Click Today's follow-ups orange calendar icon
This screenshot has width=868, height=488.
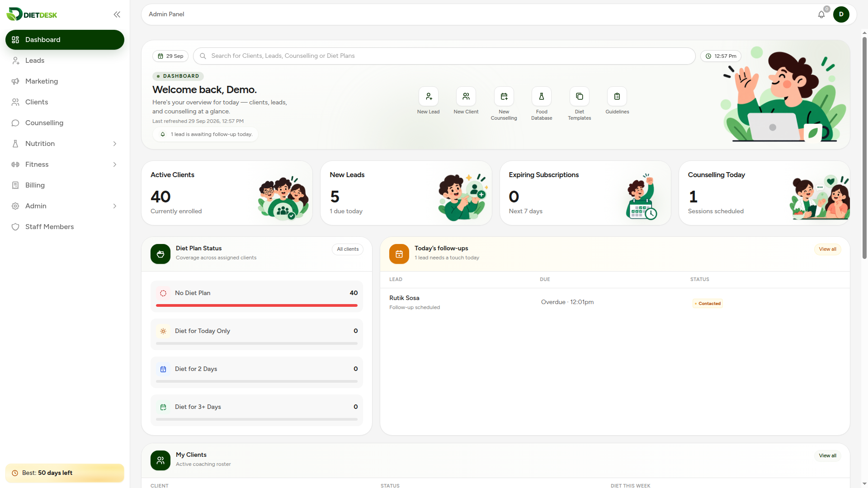(x=399, y=254)
